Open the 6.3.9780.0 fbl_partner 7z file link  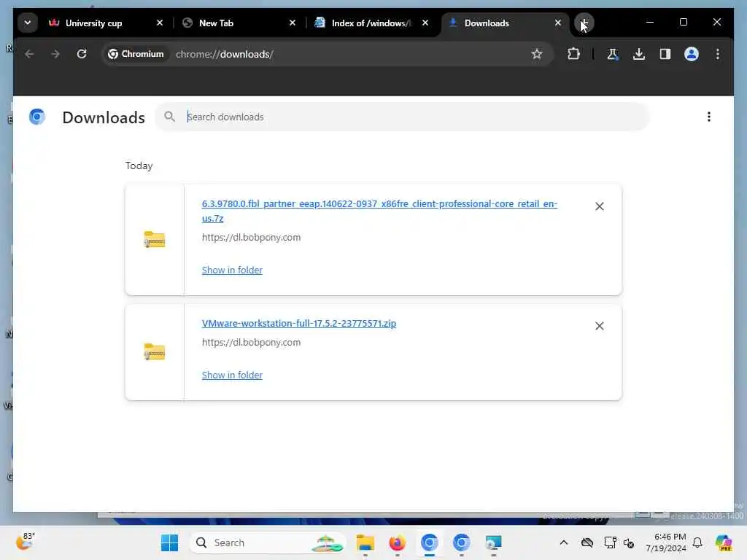(379, 211)
